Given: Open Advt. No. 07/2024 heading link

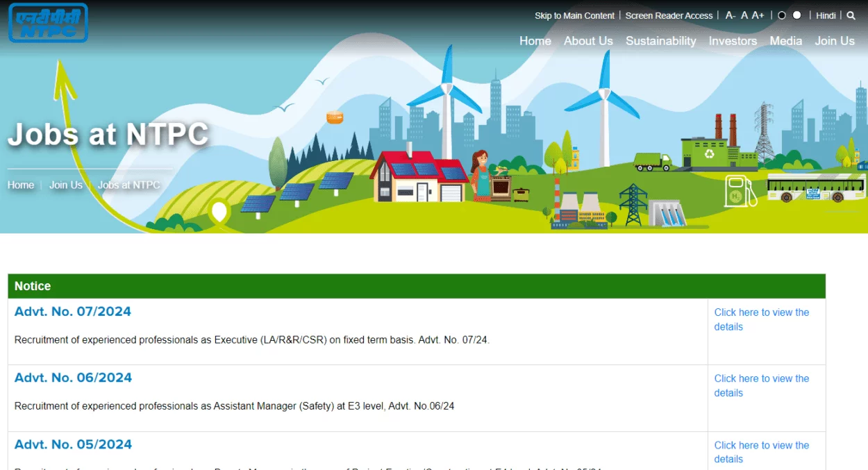Looking at the screenshot, I should 73,312.
